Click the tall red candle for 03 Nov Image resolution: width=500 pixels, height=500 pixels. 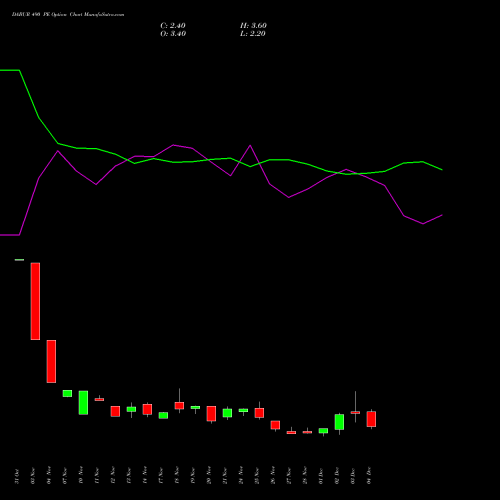35,301
